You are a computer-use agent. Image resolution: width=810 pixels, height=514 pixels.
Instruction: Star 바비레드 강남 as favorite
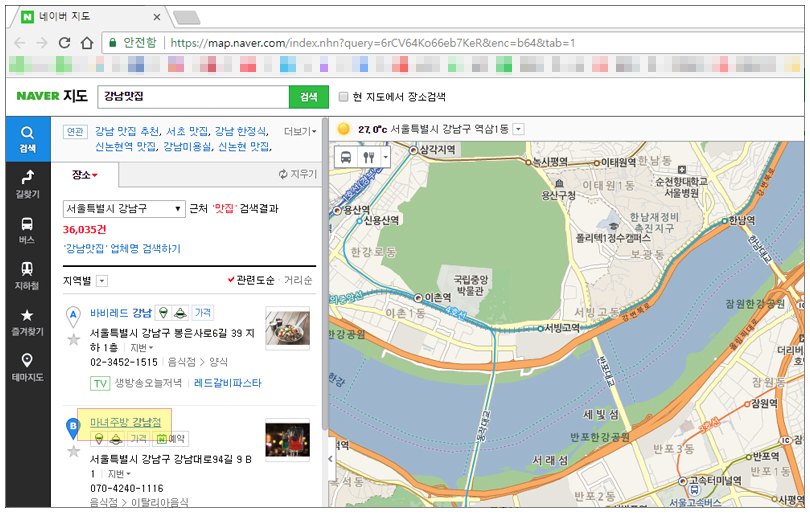pyautogui.click(x=74, y=339)
